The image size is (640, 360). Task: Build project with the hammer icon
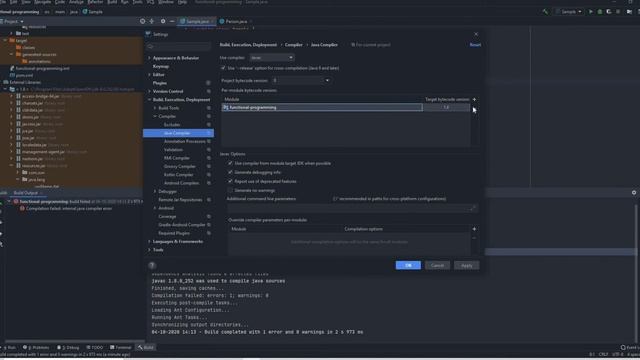[x=545, y=12]
